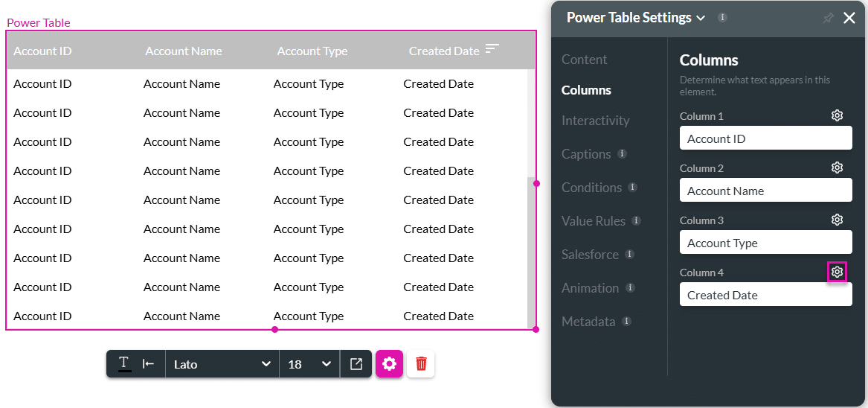Viewport: 868px width, 408px height.
Task: Open the Content settings tab
Action: (584, 60)
